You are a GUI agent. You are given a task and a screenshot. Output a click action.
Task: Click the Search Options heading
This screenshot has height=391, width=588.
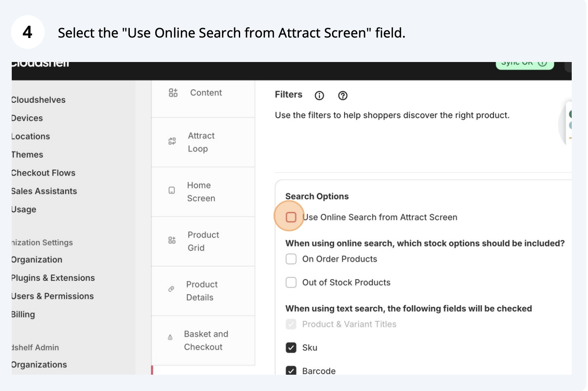[317, 196]
